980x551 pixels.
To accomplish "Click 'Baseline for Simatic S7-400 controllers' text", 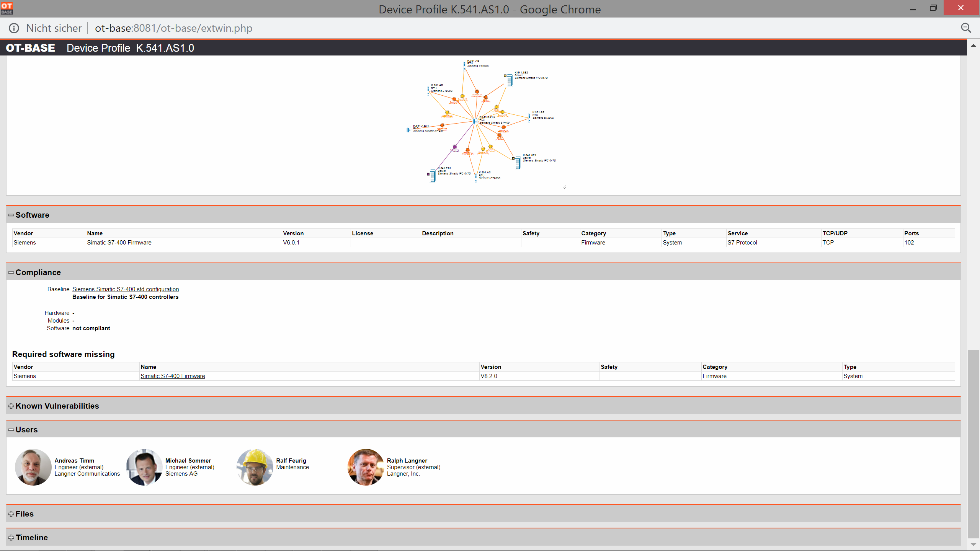I will 125,297.
